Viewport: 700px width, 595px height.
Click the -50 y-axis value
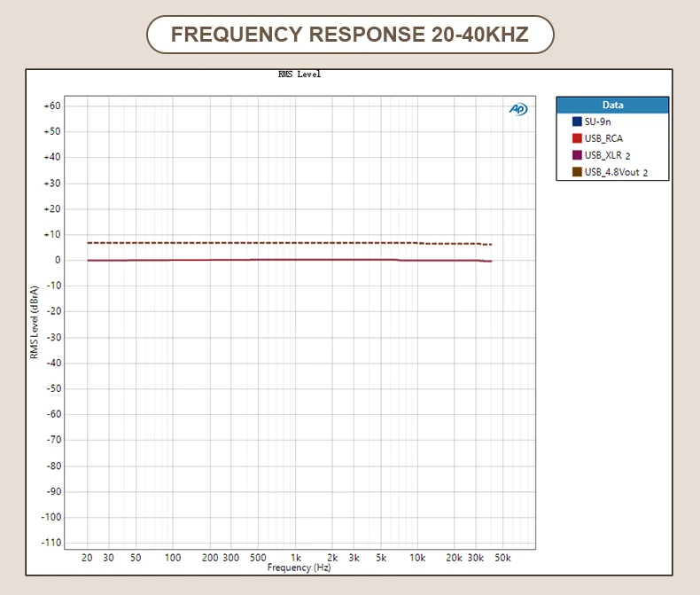[53, 388]
